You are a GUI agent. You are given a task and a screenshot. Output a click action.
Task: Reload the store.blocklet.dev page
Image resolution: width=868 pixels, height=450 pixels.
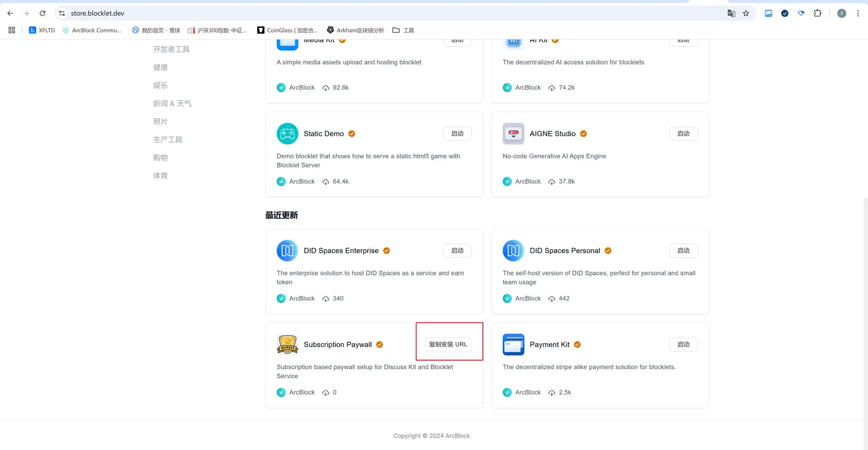[x=42, y=13]
